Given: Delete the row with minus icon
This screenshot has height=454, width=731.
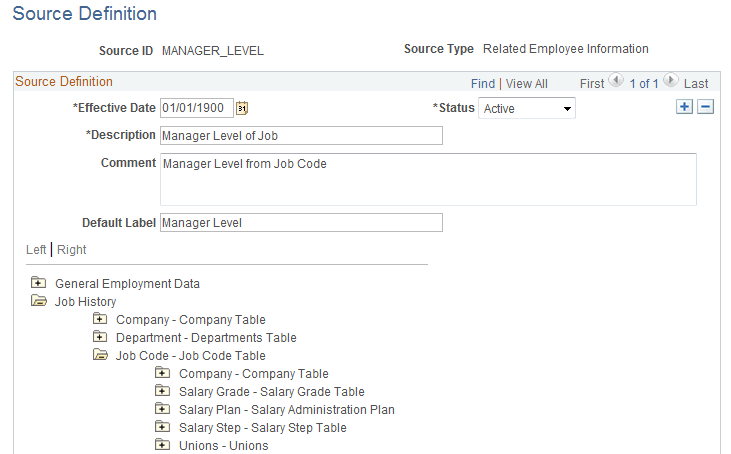Looking at the screenshot, I should pyautogui.click(x=705, y=107).
